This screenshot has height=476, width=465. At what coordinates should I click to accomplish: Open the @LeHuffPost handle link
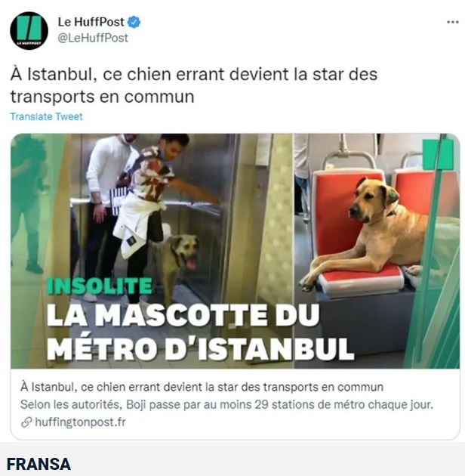tap(93, 38)
